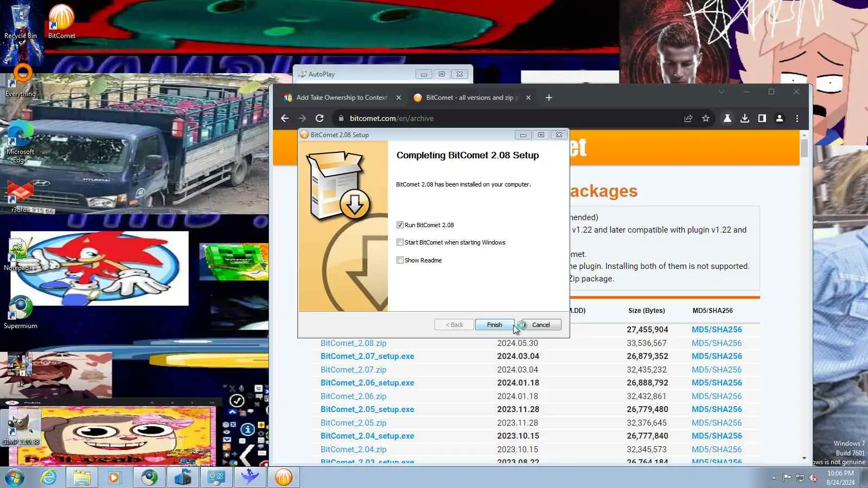Click the browser address bar URL

392,118
